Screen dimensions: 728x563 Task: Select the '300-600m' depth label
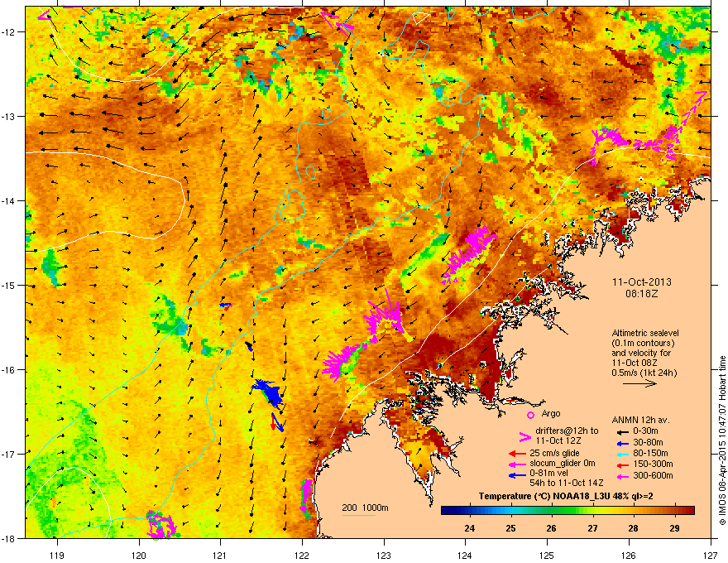coord(653,476)
